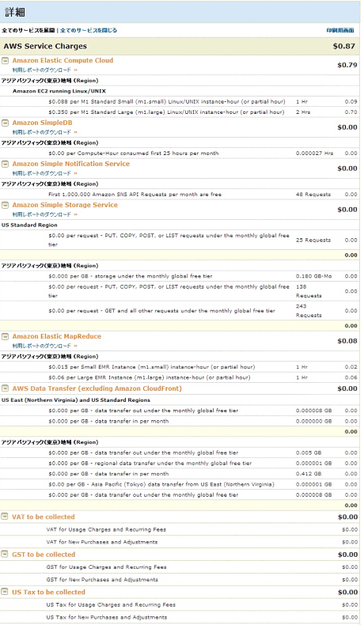This screenshot has width=364, height=625.
Task: Select the Small EMR Instance (m1.small) row
Action: [x=180, y=367]
